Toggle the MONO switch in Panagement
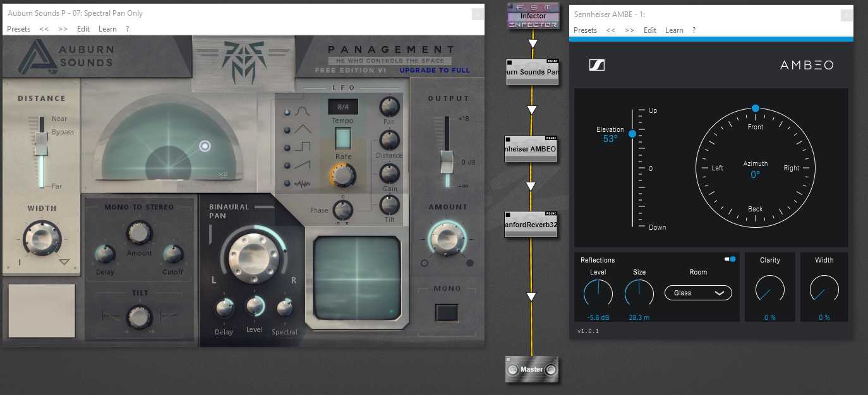 click(x=447, y=312)
